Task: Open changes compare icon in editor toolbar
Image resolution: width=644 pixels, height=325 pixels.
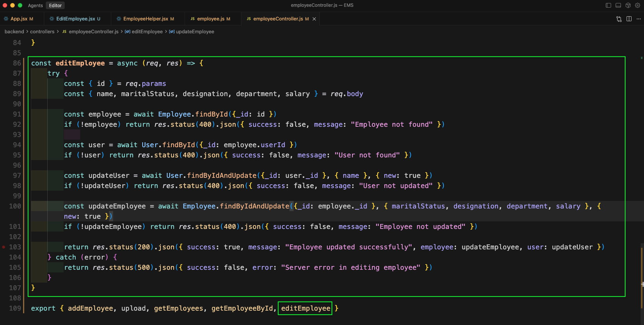Action: [x=619, y=19]
